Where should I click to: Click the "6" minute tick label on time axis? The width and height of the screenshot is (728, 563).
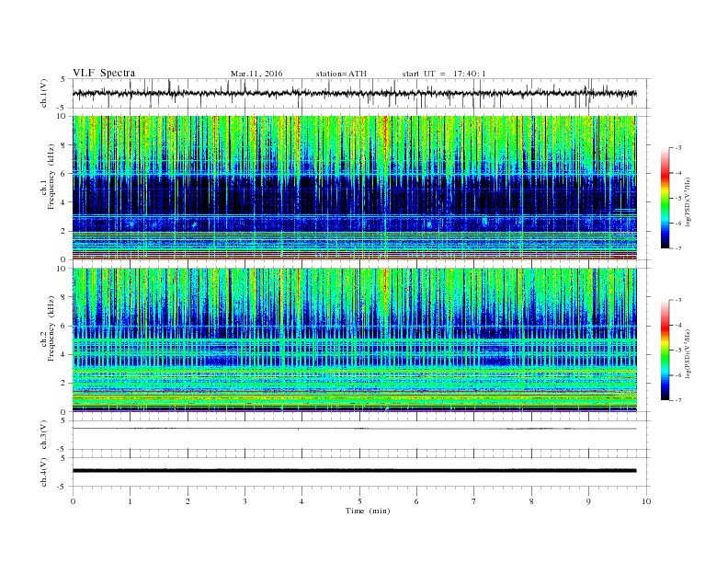416,501
